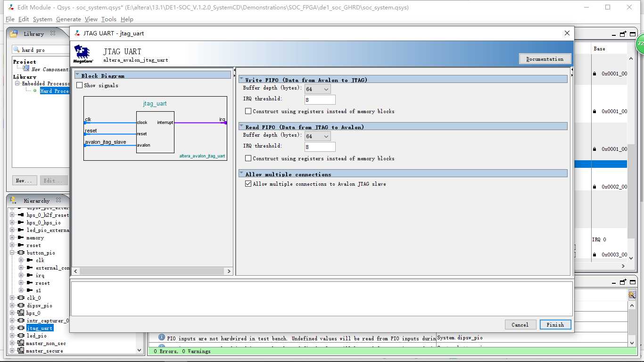Open the Help menu
Image resolution: width=644 pixels, height=362 pixels.
(x=127, y=19)
